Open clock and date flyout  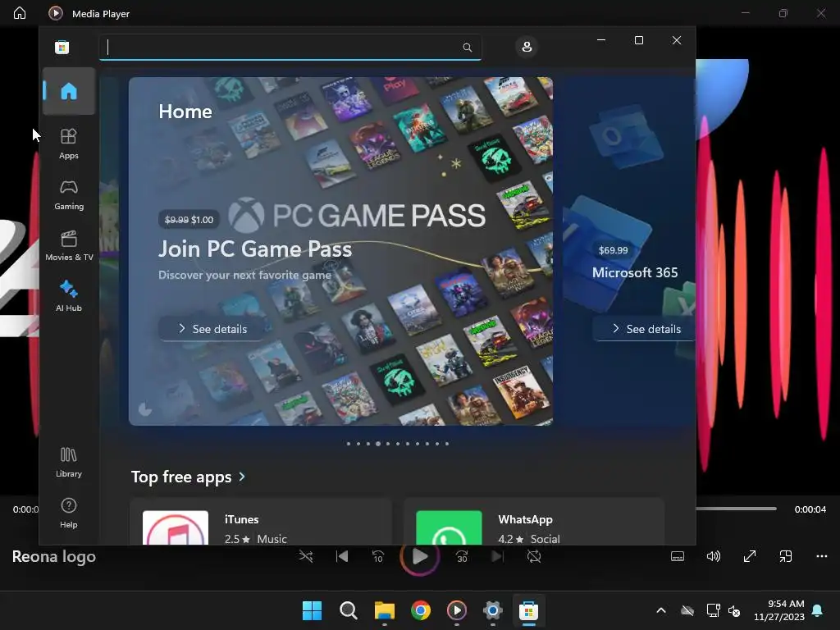(779, 610)
